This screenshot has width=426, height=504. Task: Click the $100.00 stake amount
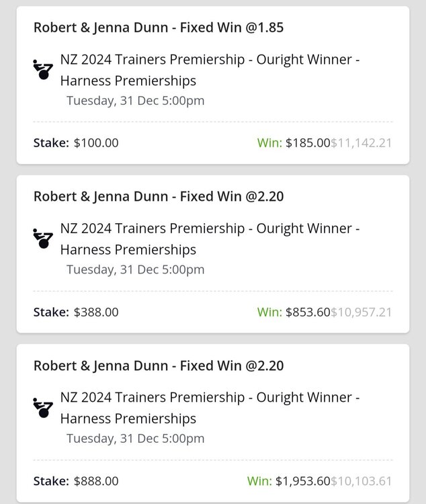[96, 142]
